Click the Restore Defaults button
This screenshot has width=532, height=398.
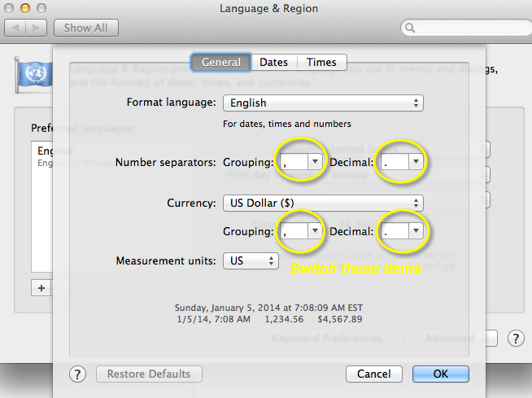[149, 374]
